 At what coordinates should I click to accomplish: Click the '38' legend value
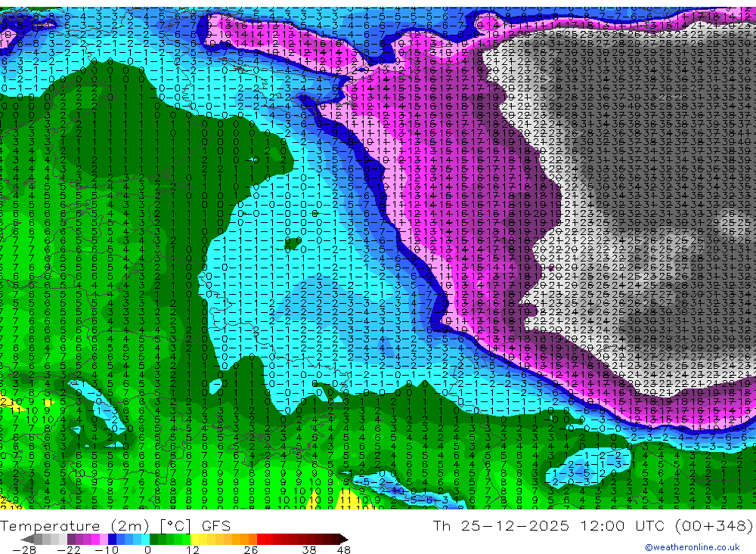click(309, 550)
